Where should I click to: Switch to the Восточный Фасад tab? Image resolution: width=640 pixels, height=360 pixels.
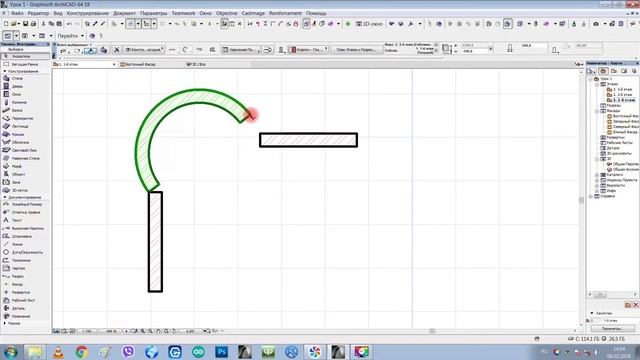tap(138, 64)
